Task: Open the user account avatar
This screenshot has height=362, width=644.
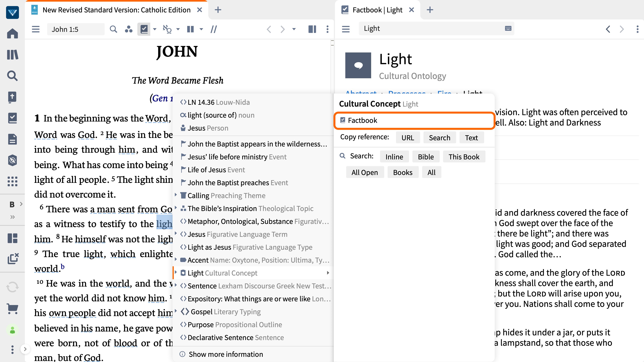Action: 13,330
